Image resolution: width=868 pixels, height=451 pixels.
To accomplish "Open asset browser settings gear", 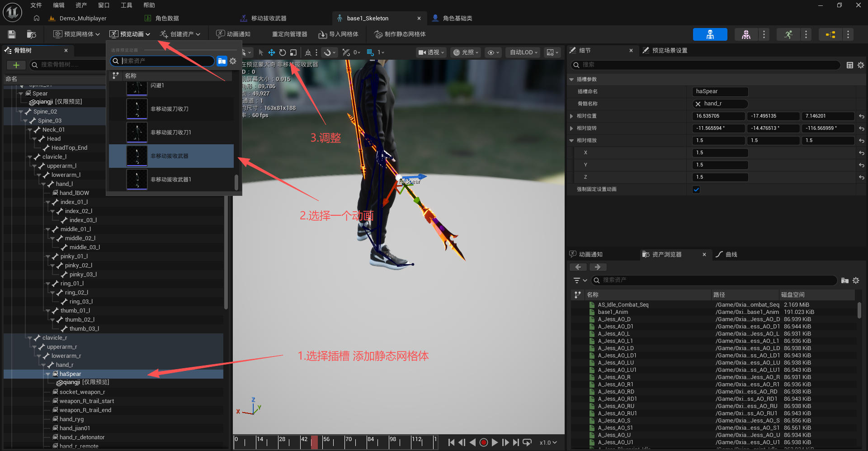I will point(856,280).
